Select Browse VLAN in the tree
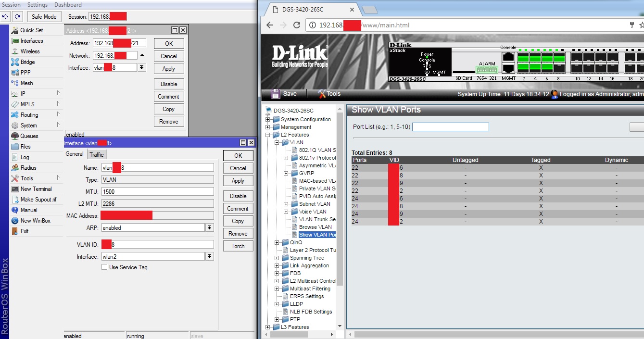644x339 pixels. coord(316,227)
